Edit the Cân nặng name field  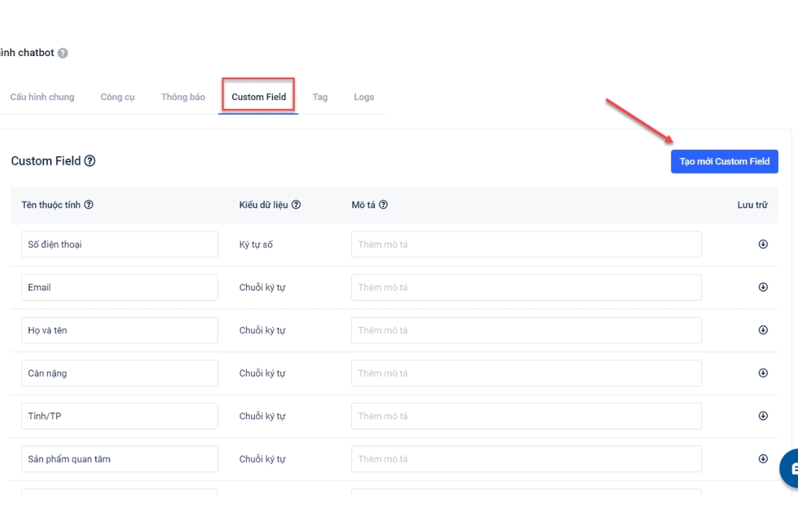[x=120, y=373]
